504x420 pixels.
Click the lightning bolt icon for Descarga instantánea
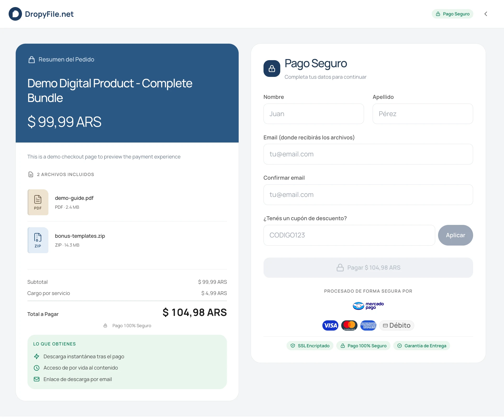(x=37, y=356)
